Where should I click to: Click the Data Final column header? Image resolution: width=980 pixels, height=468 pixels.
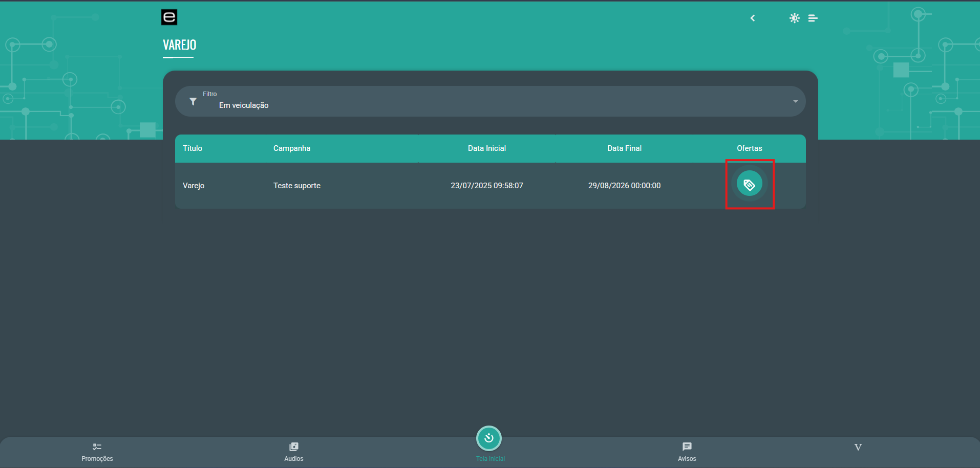[x=624, y=148]
